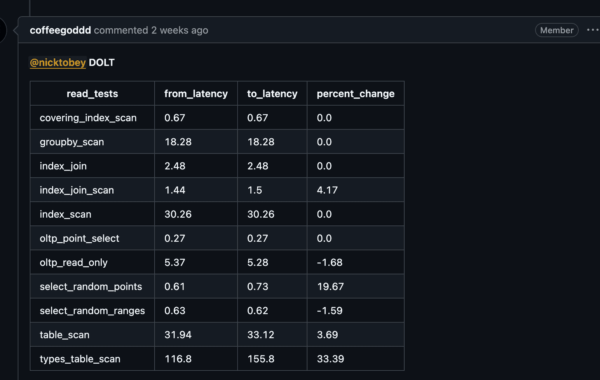Select the percent_change column header
Image resolution: width=600 pixels, height=380 pixels.
[x=355, y=94]
